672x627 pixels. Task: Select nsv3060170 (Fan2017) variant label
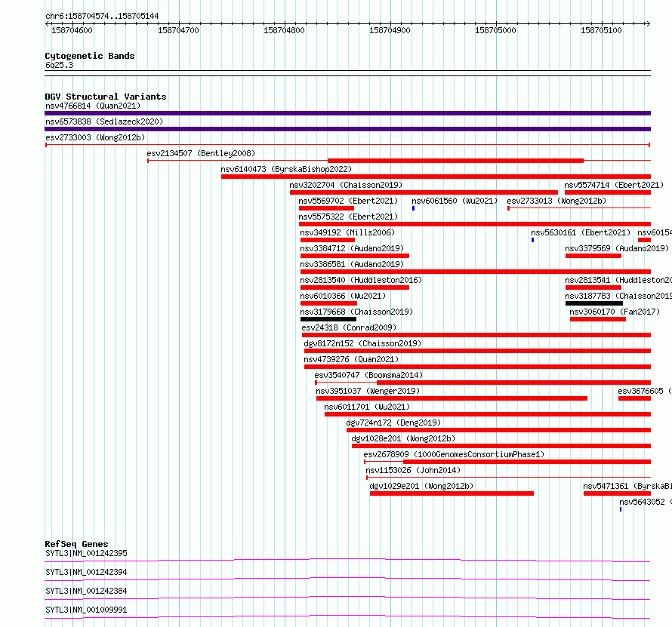click(x=615, y=312)
